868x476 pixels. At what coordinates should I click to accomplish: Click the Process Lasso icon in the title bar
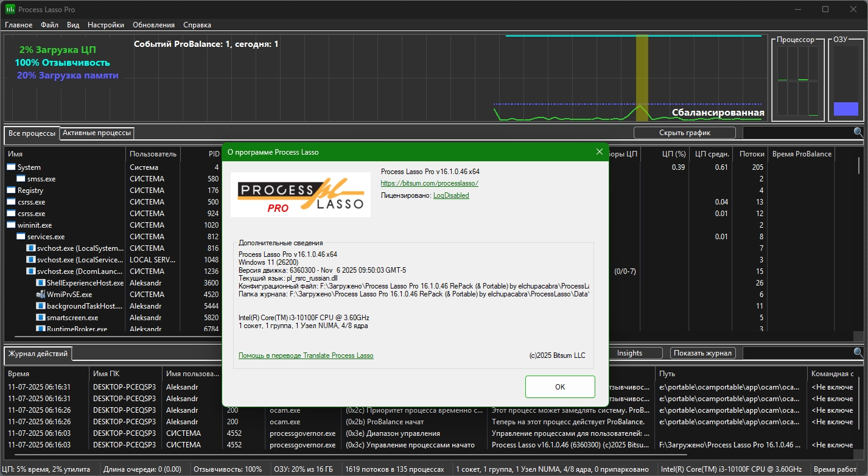10,9
